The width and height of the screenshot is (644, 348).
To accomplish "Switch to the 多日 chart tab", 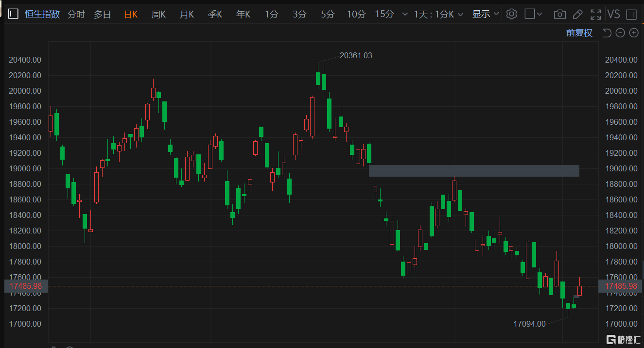I will 102,15.
